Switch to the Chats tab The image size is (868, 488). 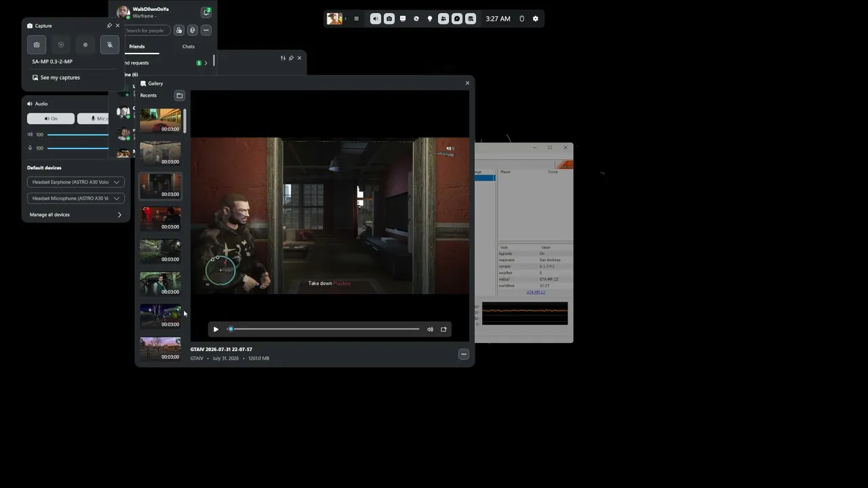pos(189,47)
